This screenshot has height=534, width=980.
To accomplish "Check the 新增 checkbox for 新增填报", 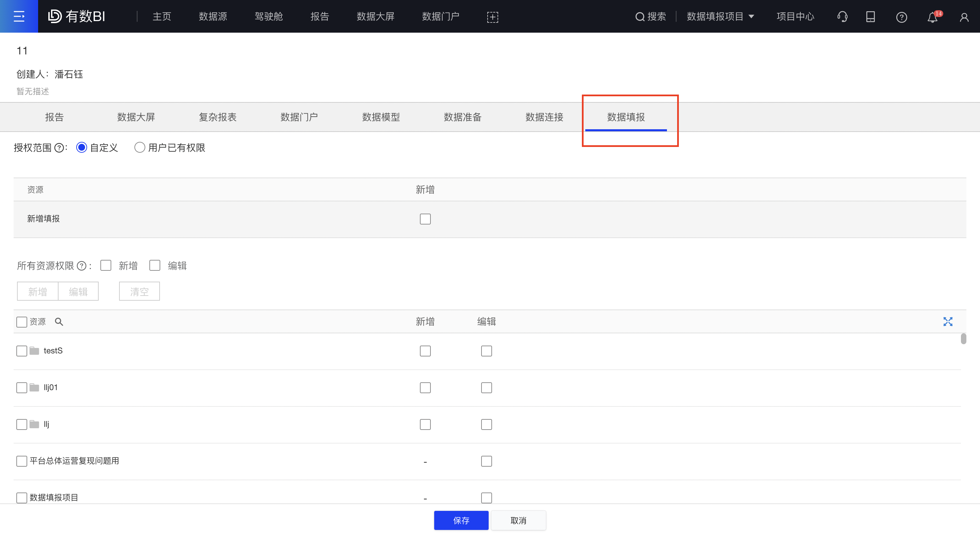I will pyautogui.click(x=425, y=219).
